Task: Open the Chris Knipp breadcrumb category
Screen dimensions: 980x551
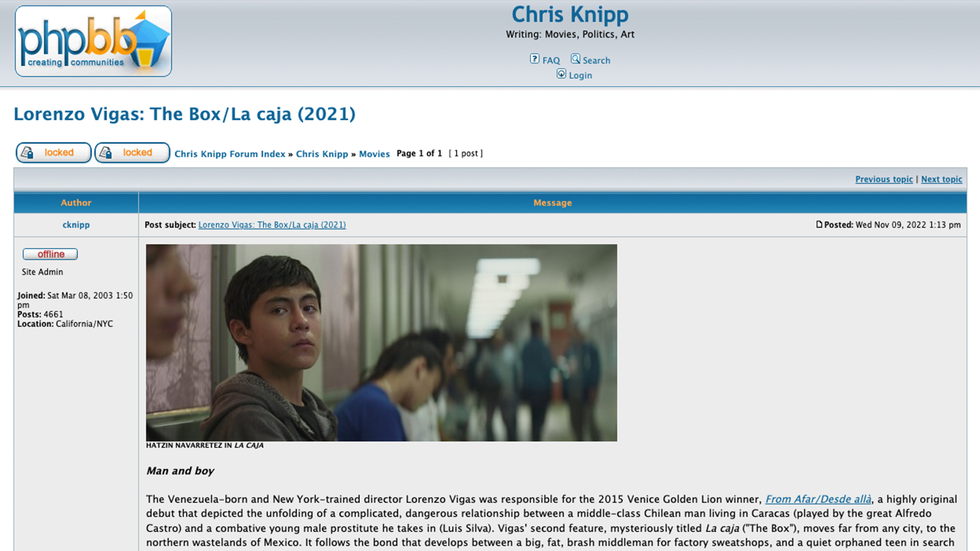Action: (322, 154)
